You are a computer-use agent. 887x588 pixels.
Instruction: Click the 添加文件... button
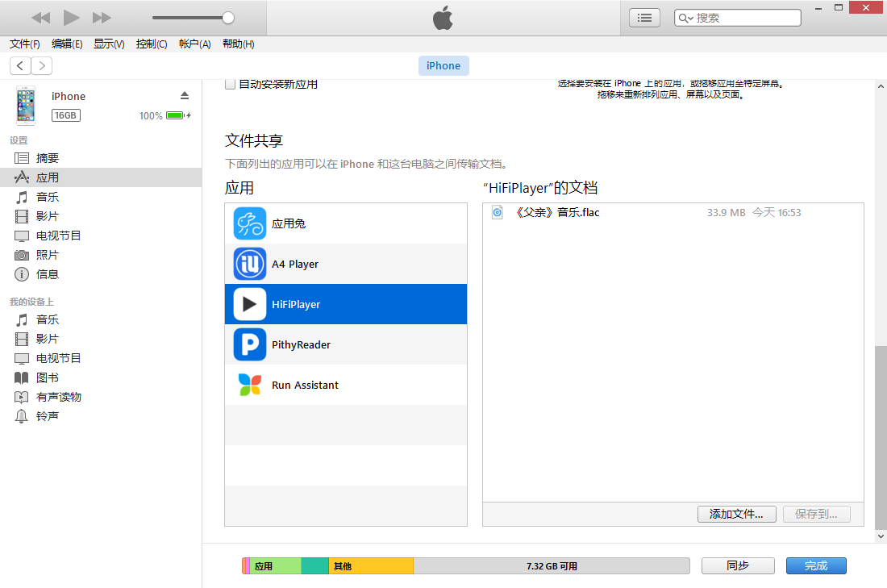click(x=736, y=514)
